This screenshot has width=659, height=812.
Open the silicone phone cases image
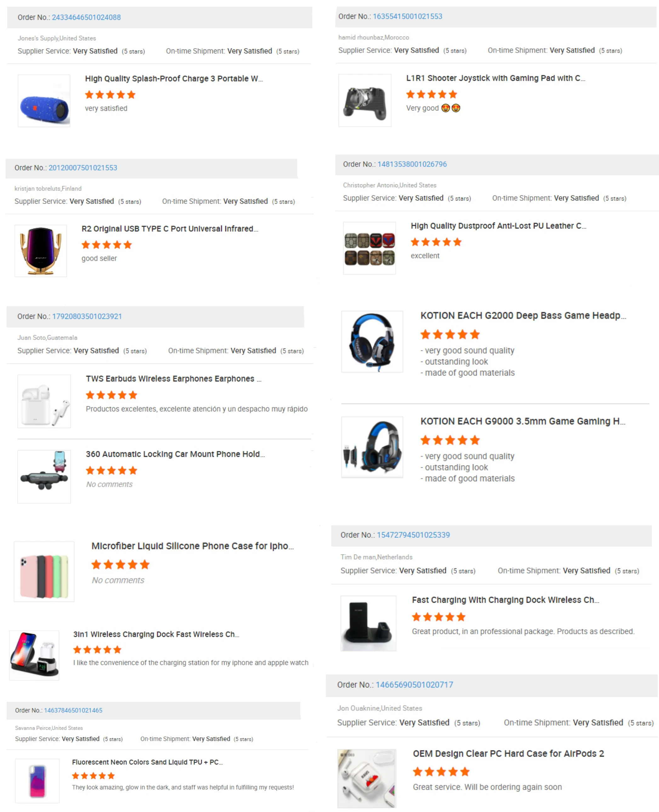pos(44,572)
